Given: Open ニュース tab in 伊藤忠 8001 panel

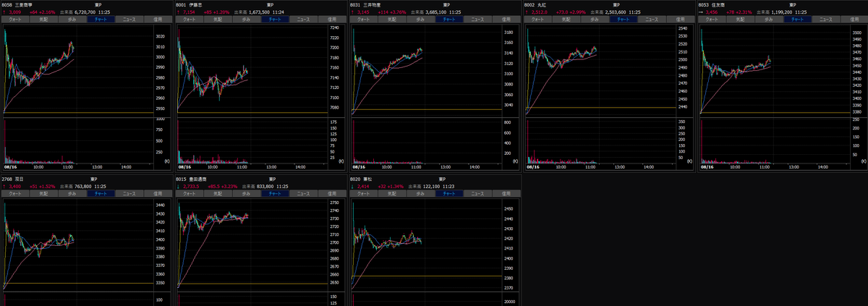Looking at the screenshot, I should click(302, 20).
